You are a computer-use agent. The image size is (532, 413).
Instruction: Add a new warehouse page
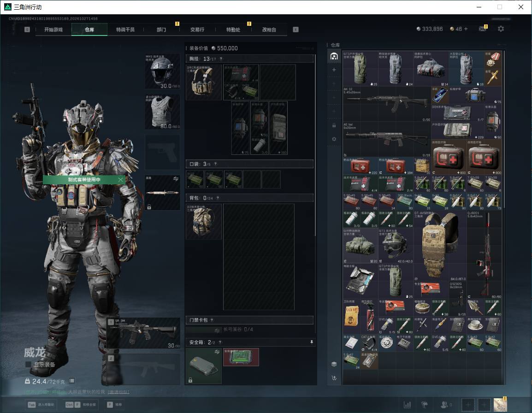click(334, 70)
